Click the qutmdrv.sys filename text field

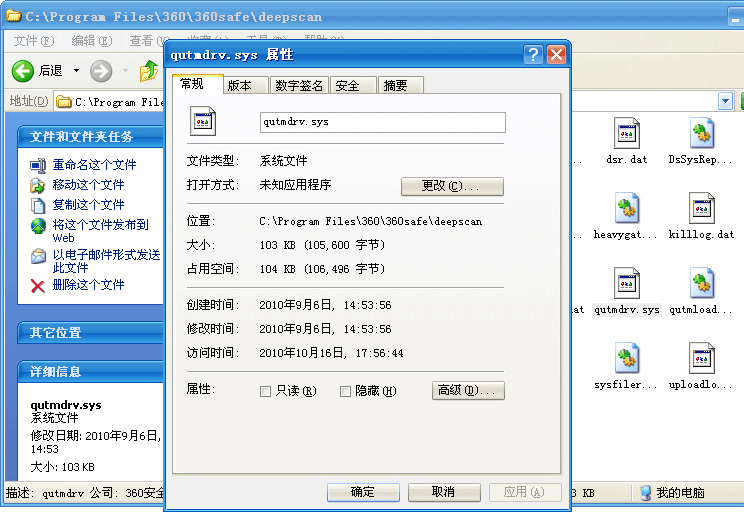[x=382, y=122]
